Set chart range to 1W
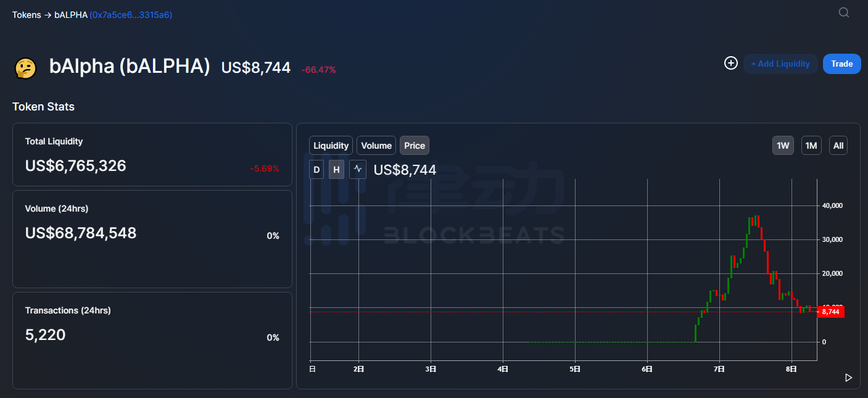 click(783, 146)
